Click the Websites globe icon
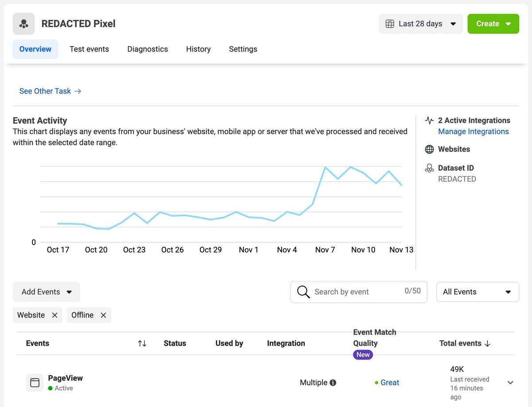Viewport: 532px width, 407px height. tap(429, 149)
